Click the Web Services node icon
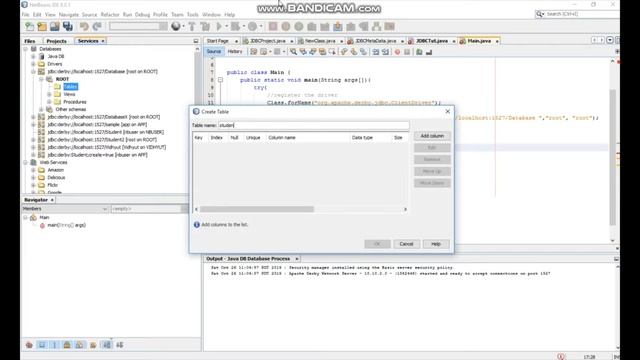640x360 pixels. [x=34, y=162]
